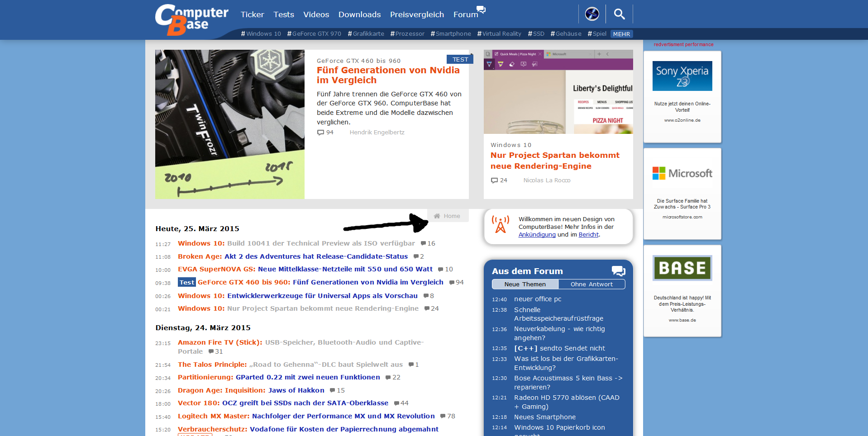
Task: Click the Sony Xperia Z3 ad
Action: tap(682, 97)
